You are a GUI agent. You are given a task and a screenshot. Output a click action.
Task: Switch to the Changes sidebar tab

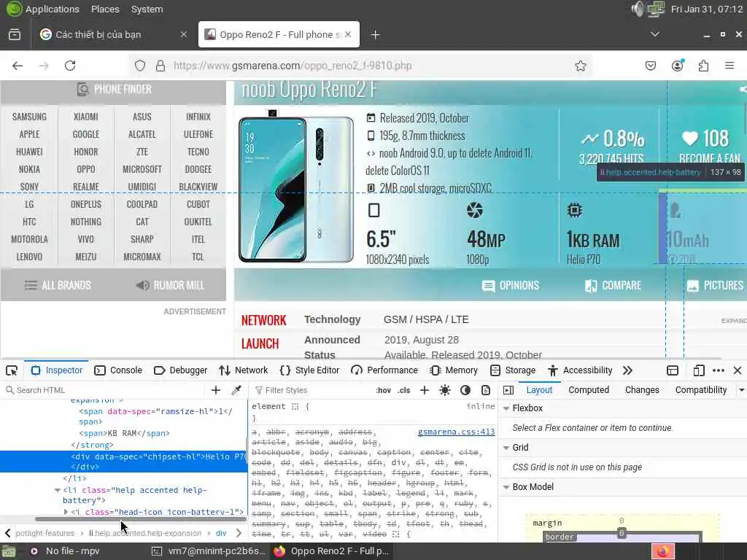click(642, 390)
